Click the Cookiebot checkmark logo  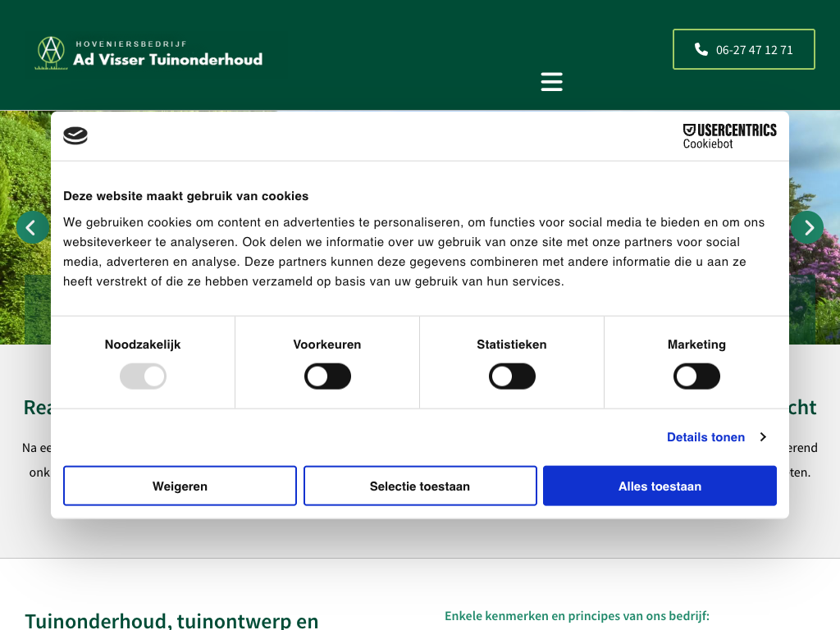point(75,135)
